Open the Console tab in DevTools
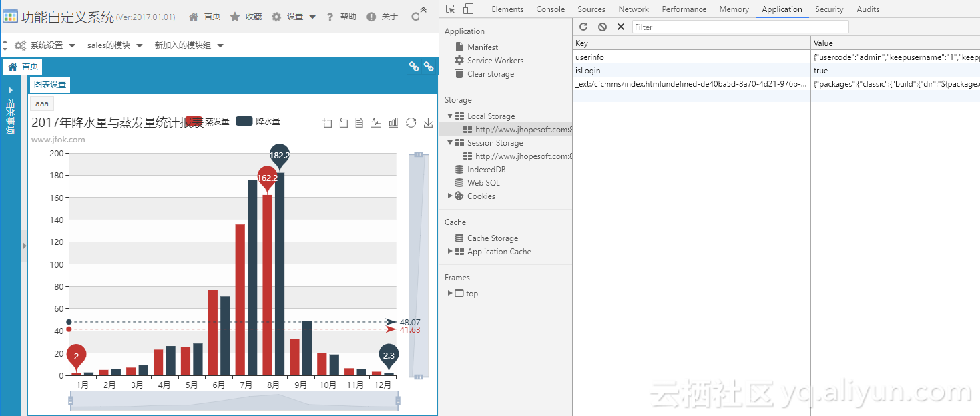The width and height of the screenshot is (980, 416). [550, 9]
